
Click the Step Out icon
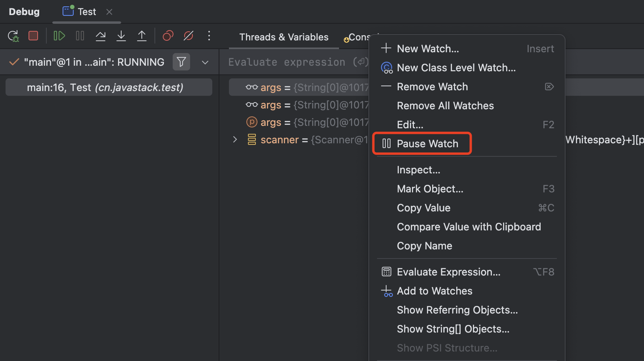(142, 36)
